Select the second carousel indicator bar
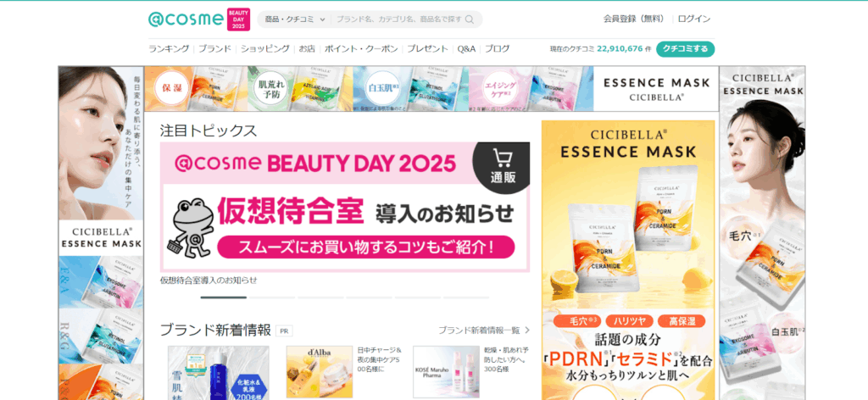 click(272, 297)
